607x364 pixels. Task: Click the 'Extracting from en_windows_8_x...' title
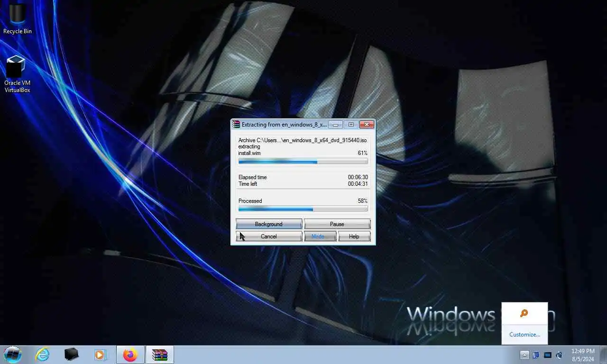pos(284,125)
